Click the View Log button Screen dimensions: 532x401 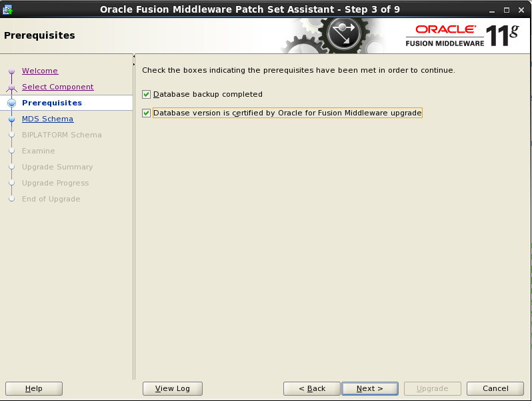click(x=173, y=388)
